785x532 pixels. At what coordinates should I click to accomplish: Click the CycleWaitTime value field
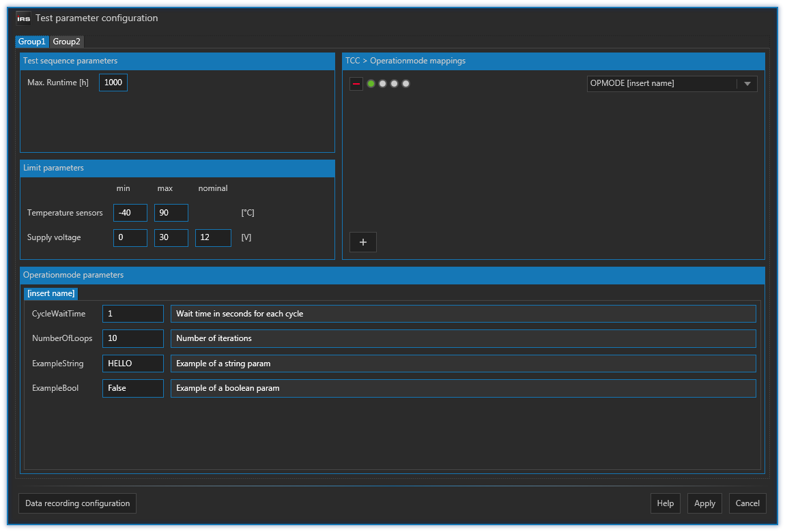[x=133, y=314]
